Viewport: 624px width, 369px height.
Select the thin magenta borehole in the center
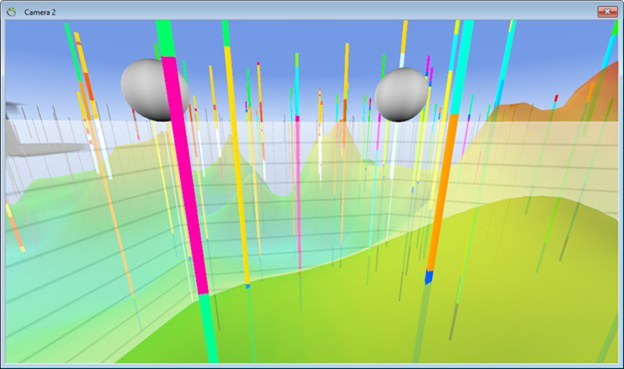pyautogui.click(x=298, y=191)
